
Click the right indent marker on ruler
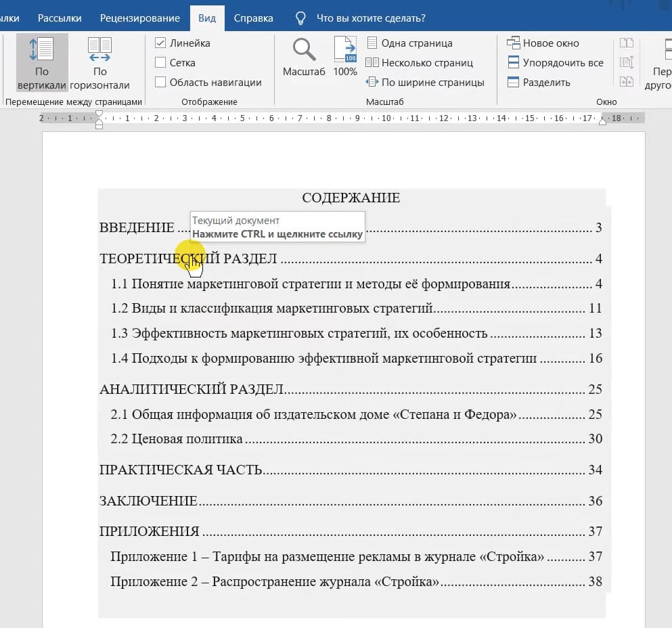[602, 122]
